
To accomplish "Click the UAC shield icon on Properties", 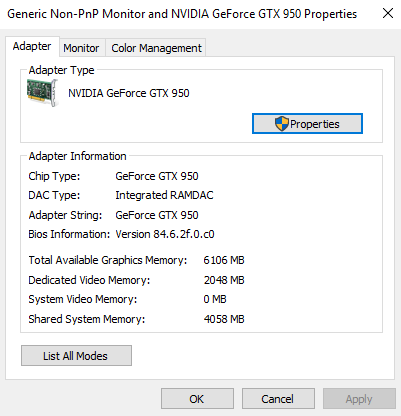I will tap(281, 124).
